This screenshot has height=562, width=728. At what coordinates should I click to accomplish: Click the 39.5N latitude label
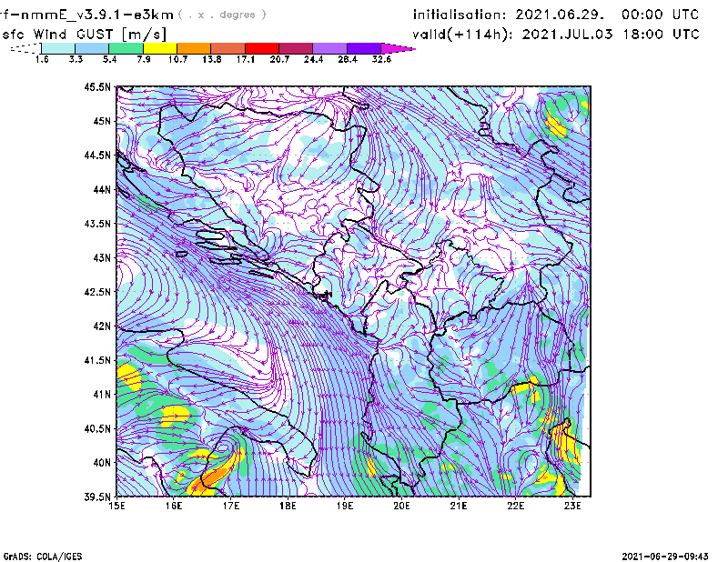point(97,497)
